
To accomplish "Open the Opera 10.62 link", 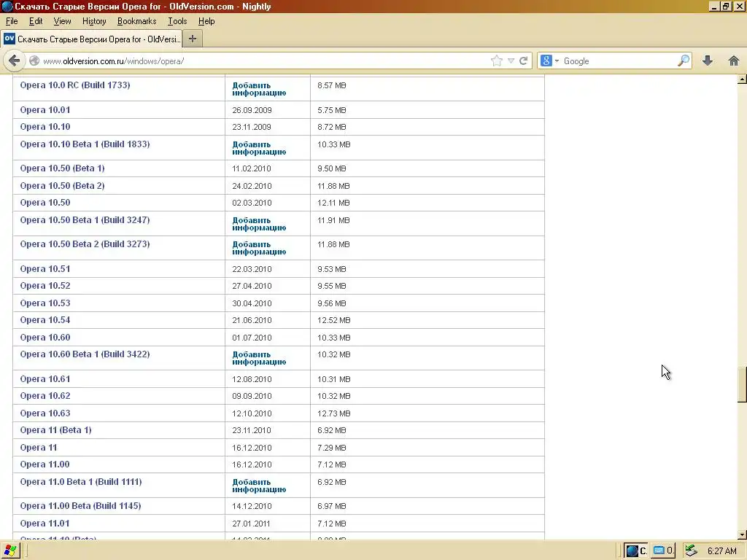I will (x=44, y=396).
